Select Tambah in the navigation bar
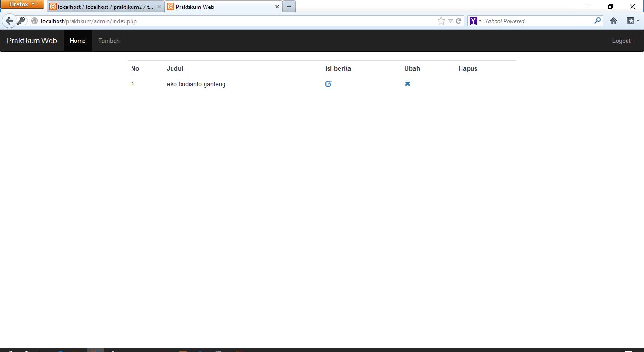Viewport: 644px width, 352px height. pyautogui.click(x=109, y=41)
